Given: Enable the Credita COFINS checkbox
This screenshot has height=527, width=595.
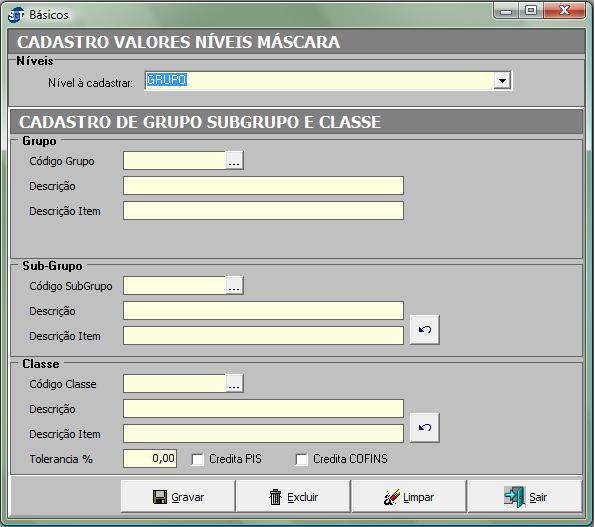Looking at the screenshot, I should tap(301, 459).
